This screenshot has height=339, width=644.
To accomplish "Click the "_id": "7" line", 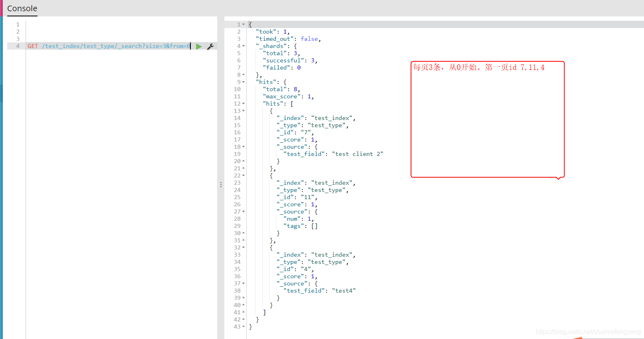I will [x=295, y=132].
